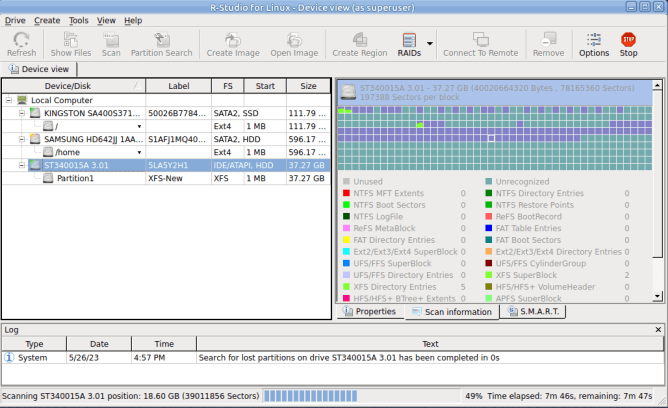Viewport: 668px width, 408px height.
Task: Switch to the S.M.A.R.T. tab
Action: coord(537,312)
